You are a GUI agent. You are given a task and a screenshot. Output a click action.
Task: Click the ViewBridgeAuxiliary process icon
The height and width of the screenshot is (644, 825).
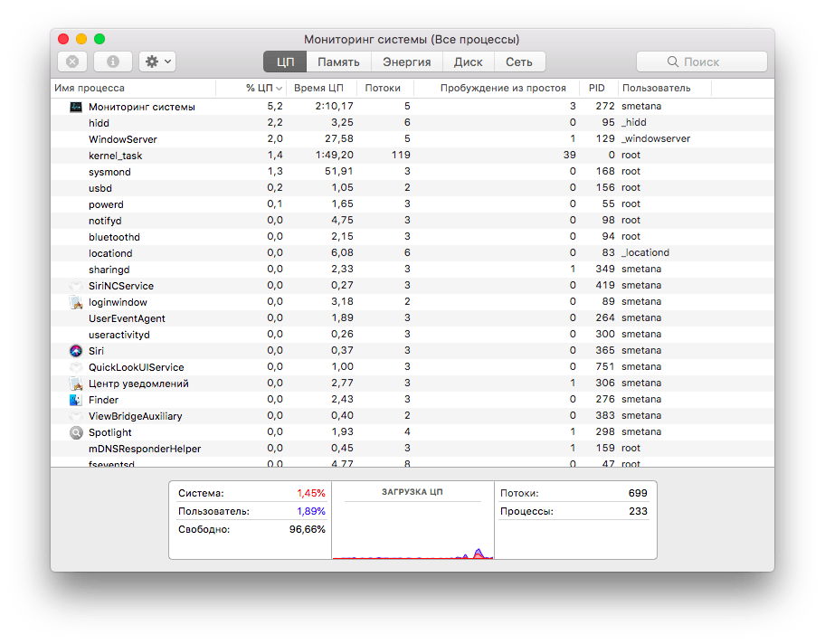click(x=76, y=416)
